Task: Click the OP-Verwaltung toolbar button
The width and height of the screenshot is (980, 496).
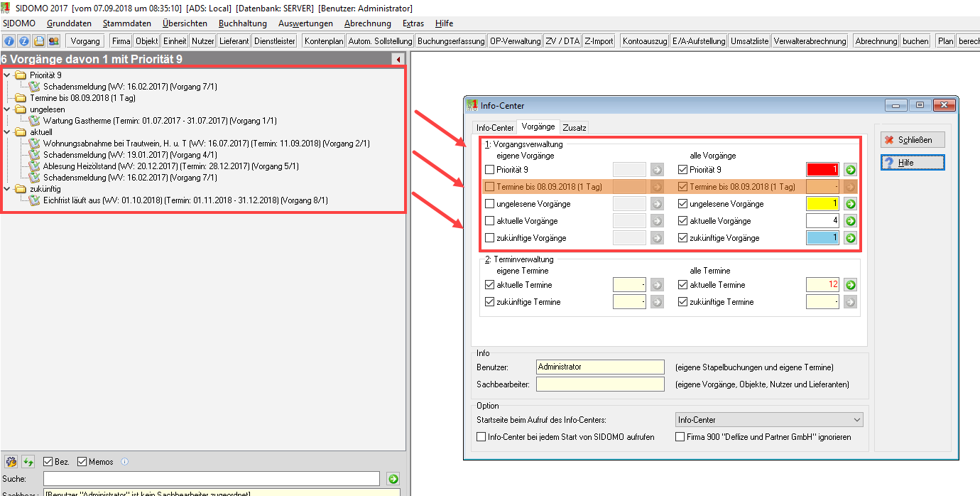Action: (x=516, y=41)
